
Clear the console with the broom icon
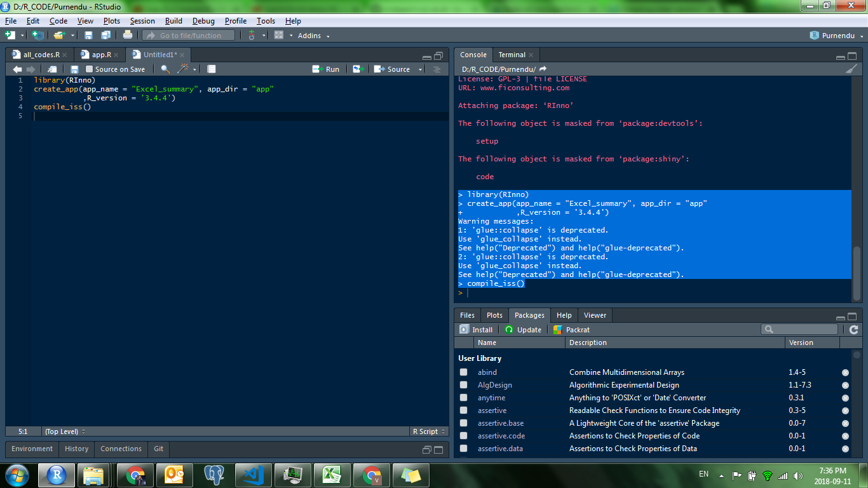pyautogui.click(x=851, y=69)
